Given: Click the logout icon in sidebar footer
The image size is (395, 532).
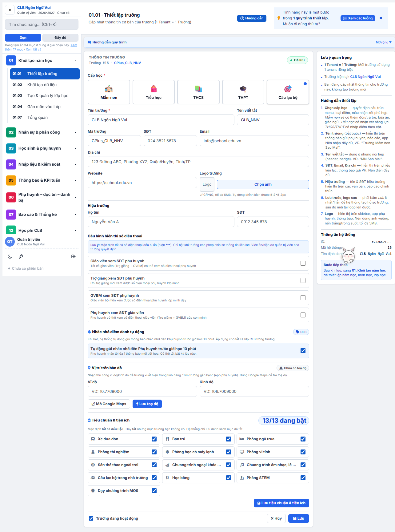Looking at the screenshot, I should (x=73, y=256).
